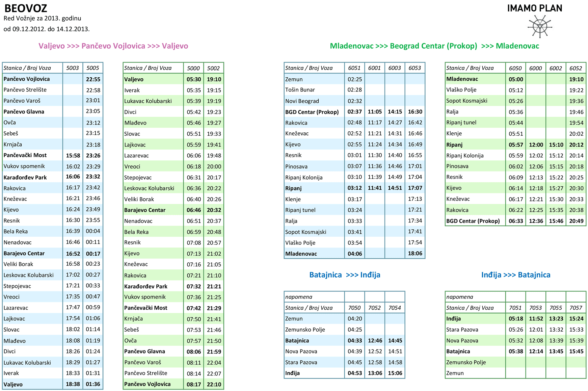588x391 pixels.
Task: Click Barajevo Centar time 06:46
Action: coord(194,210)
